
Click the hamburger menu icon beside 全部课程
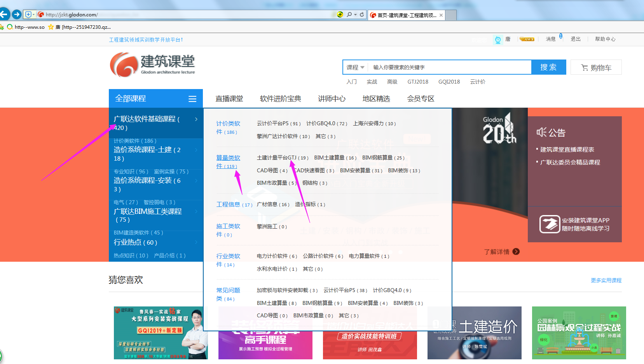coord(192,99)
